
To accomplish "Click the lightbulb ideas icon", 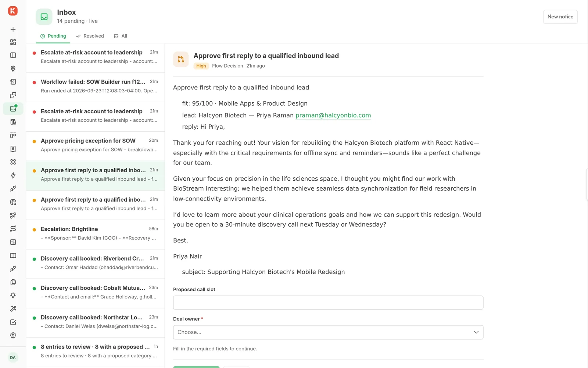I will (13, 296).
